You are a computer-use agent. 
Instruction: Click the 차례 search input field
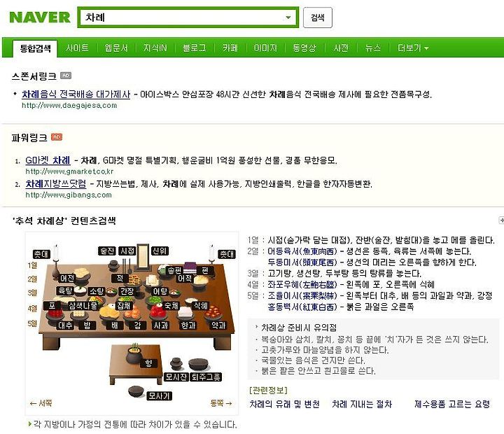188,17
